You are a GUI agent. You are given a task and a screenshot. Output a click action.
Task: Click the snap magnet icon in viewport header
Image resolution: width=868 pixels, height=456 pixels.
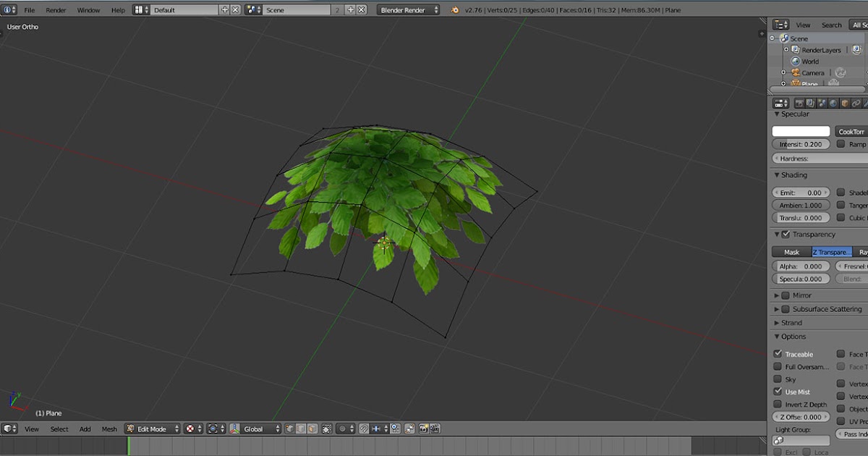(364, 428)
